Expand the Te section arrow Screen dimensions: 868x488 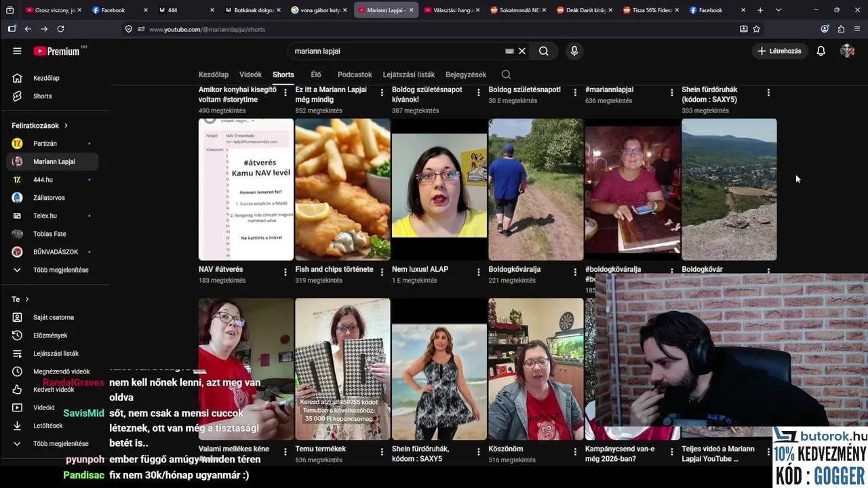pyautogui.click(x=27, y=299)
